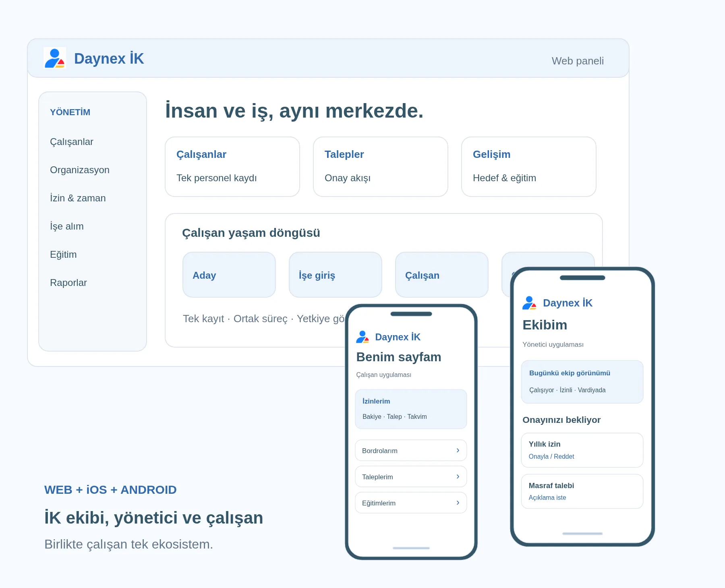Select the Çalışan lifecycle stage
This screenshot has height=588, width=725.
pyautogui.click(x=442, y=275)
